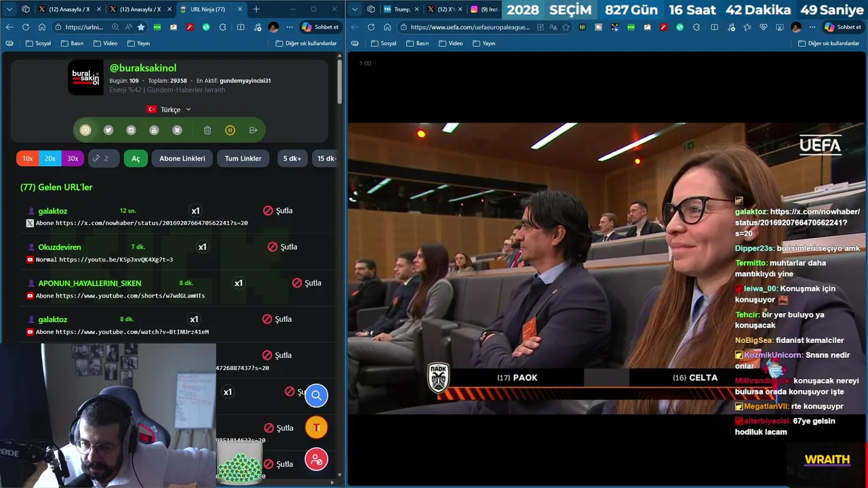Open the Basın bookmarks folder in left browser
The height and width of the screenshot is (488, 868).
72,43
